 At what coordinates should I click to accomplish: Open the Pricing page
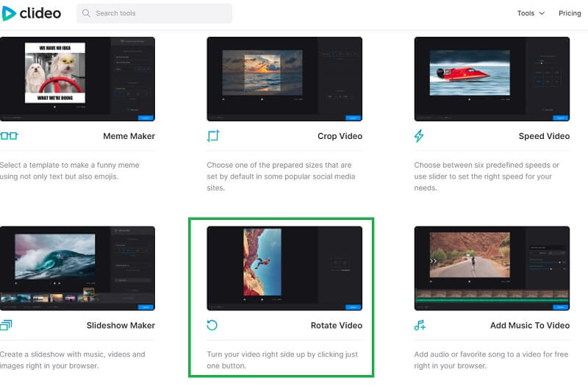(570, 13)
